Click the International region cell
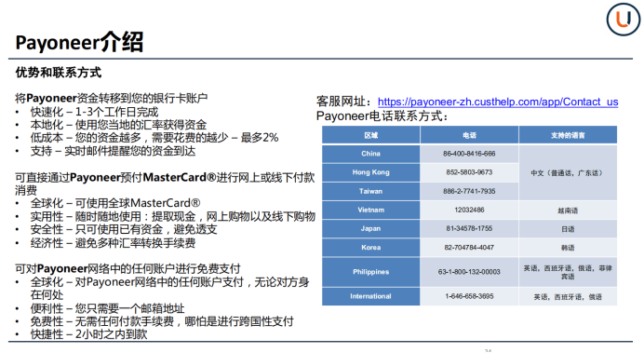 [371, 296]
